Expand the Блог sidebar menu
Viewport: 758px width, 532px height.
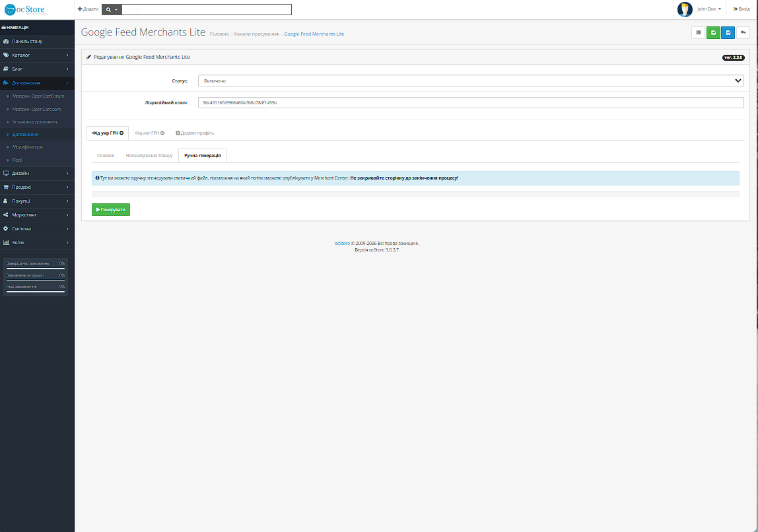[x=37, y=69]
